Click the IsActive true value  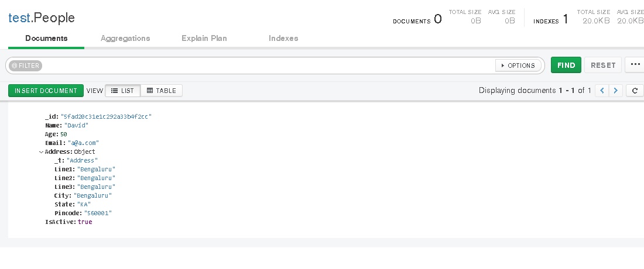click(x=85, y=222)
